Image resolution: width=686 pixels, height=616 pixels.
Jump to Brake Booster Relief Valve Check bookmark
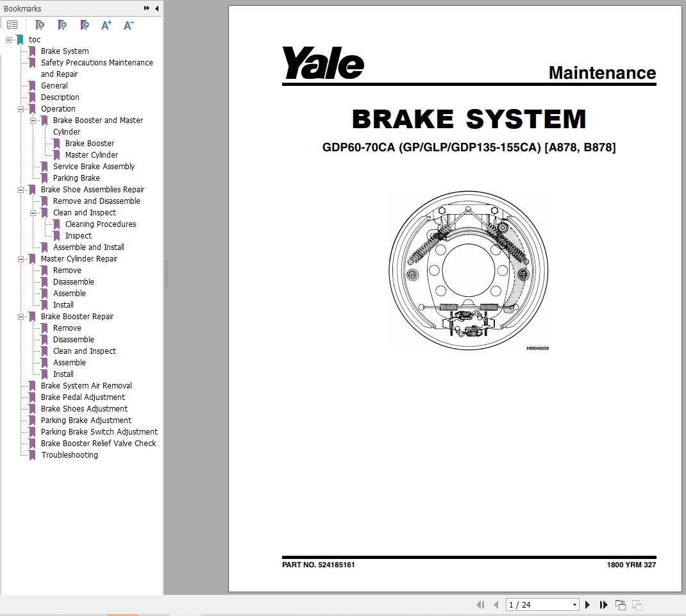click(99, 443)
